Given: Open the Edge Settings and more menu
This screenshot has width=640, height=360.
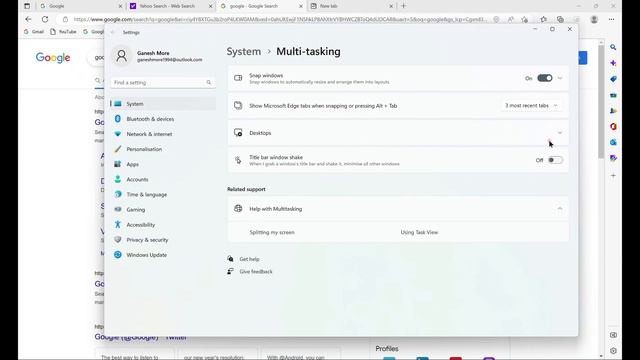Looking at the screenshot, I should (x=611, y=19).
